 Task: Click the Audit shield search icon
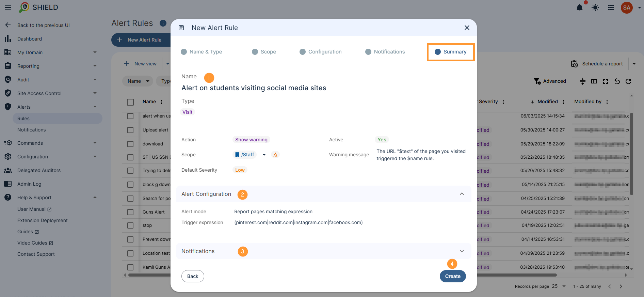pos(8,80)
